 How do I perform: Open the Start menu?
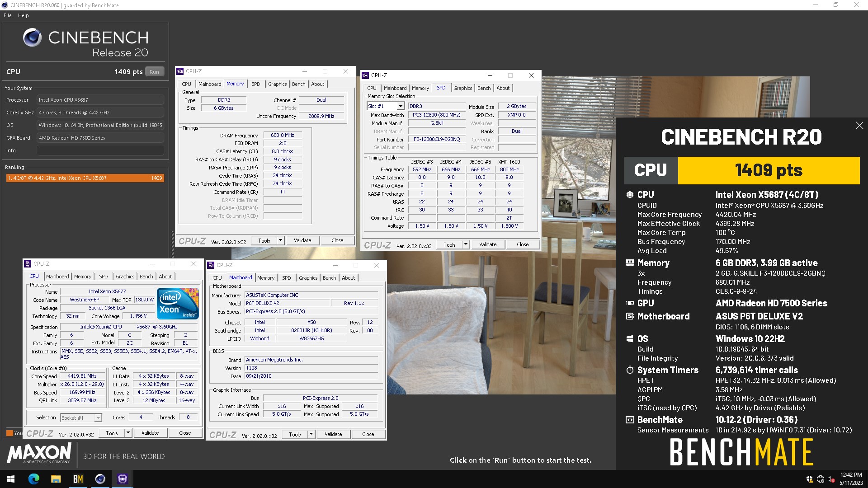click(11, 479)
